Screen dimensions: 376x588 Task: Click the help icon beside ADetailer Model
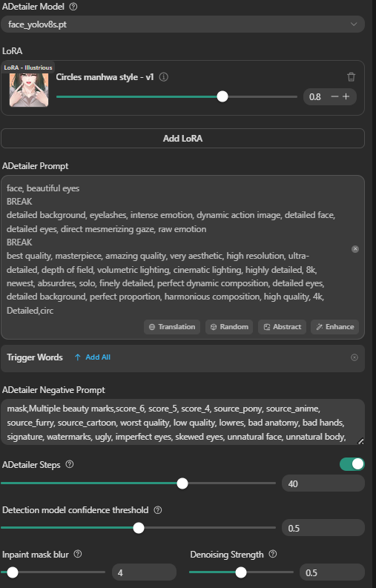pyautogui.click(x=73, y=7)
